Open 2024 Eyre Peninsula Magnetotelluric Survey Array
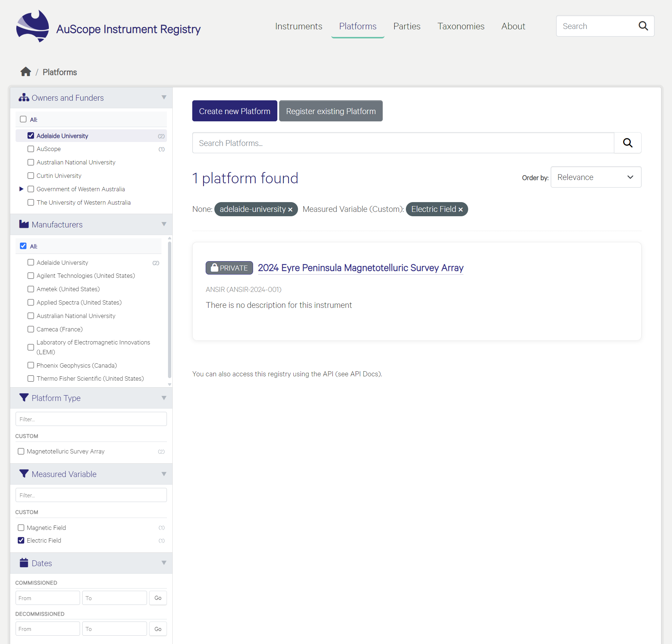 (361, 268)
